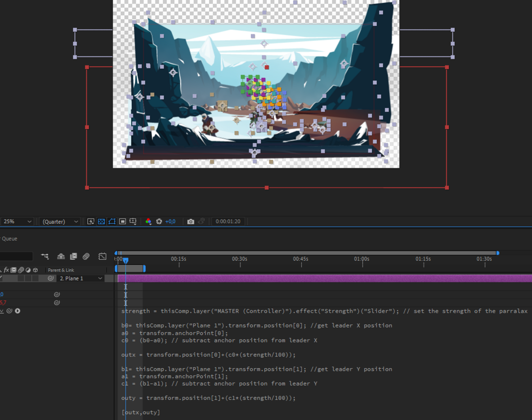
Task: Click the 01:00s time ruler mark
Action: tap(362, 259)
